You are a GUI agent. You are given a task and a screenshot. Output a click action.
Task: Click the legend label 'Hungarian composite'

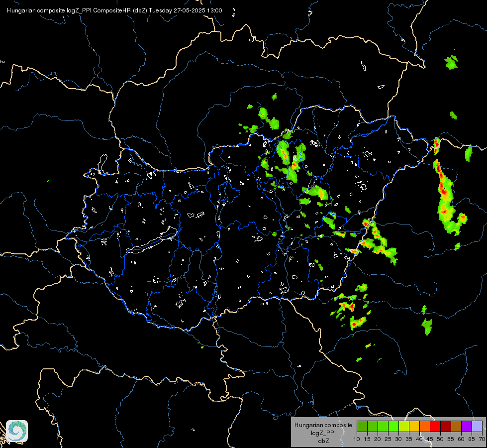coord(323,425)
